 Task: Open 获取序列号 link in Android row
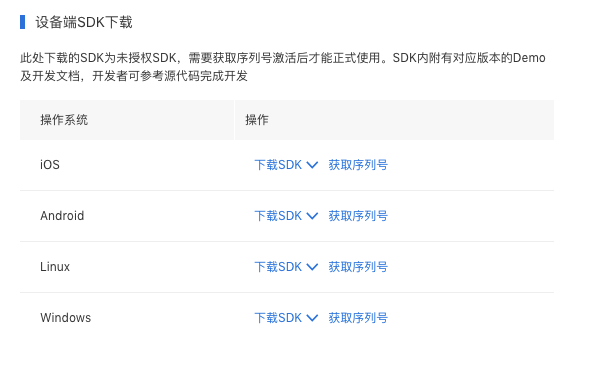(358, 216)
